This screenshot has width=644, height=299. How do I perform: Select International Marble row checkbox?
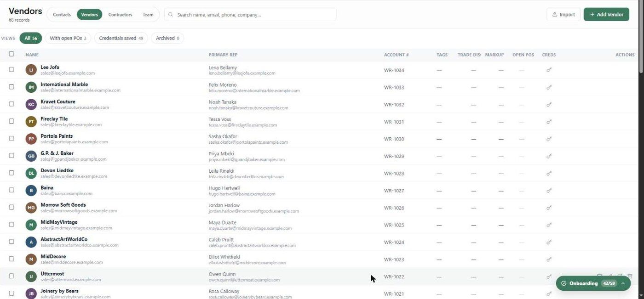(x=11, y=86)
